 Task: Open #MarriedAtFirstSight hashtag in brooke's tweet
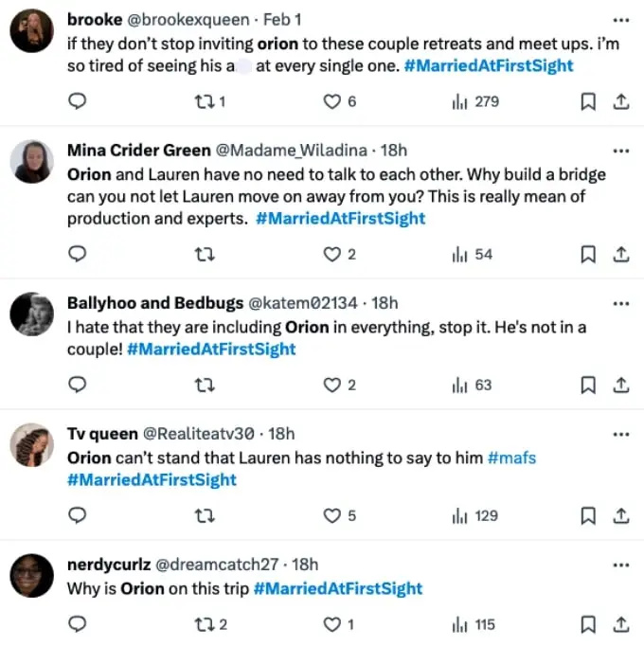pos(489,66)
